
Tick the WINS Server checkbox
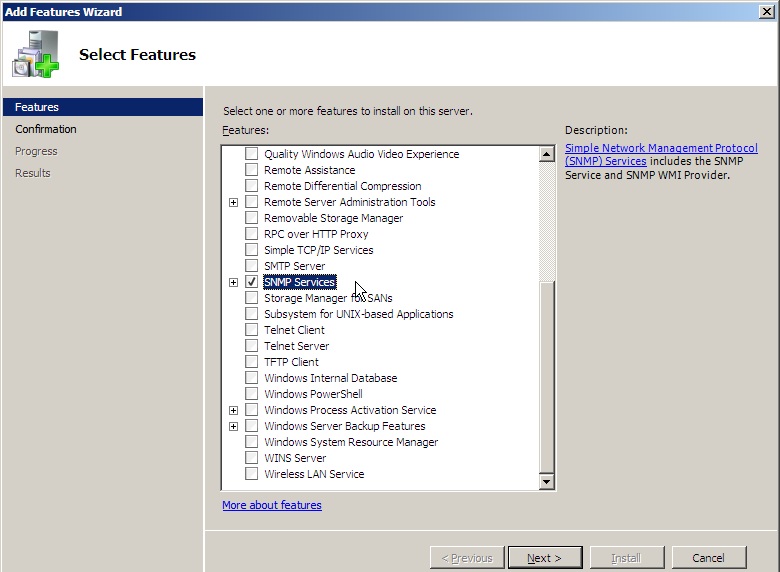pyautogui.click(x=251, y=458)
